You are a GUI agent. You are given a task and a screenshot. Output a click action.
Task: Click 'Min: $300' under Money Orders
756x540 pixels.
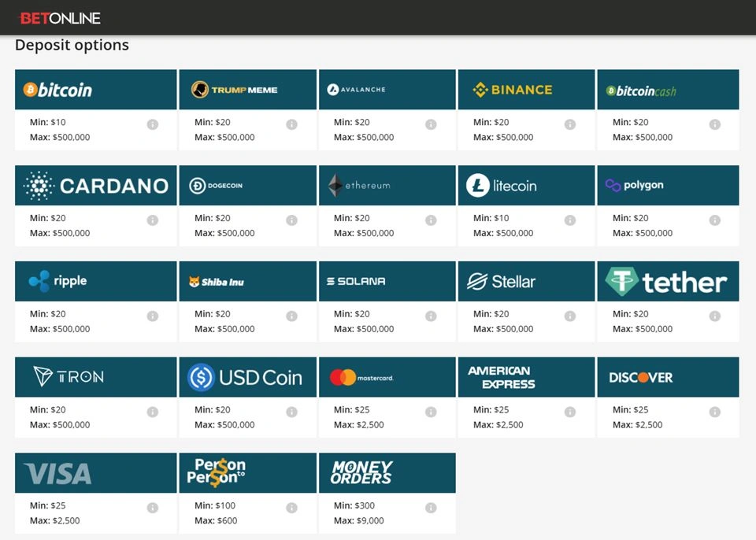(354, 506)
